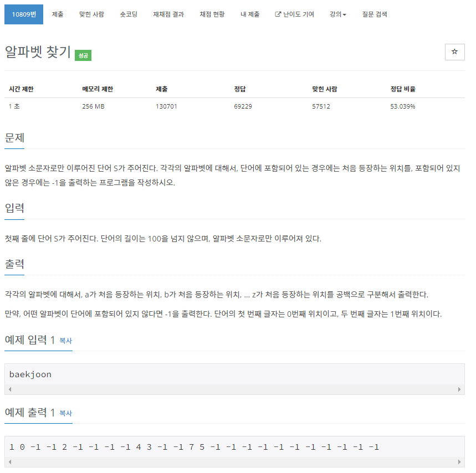The image size is (476, 473).
Task: Click the 메모리 제한 column header
Action: [98, 89]
